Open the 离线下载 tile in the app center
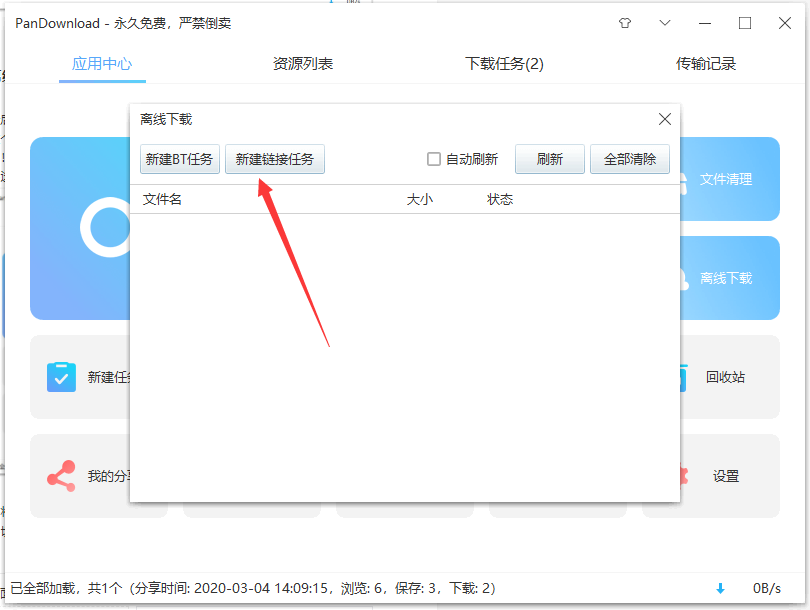The height and width of the screenshot is (610, 810). pyautogui.click(x=729, y=278)
